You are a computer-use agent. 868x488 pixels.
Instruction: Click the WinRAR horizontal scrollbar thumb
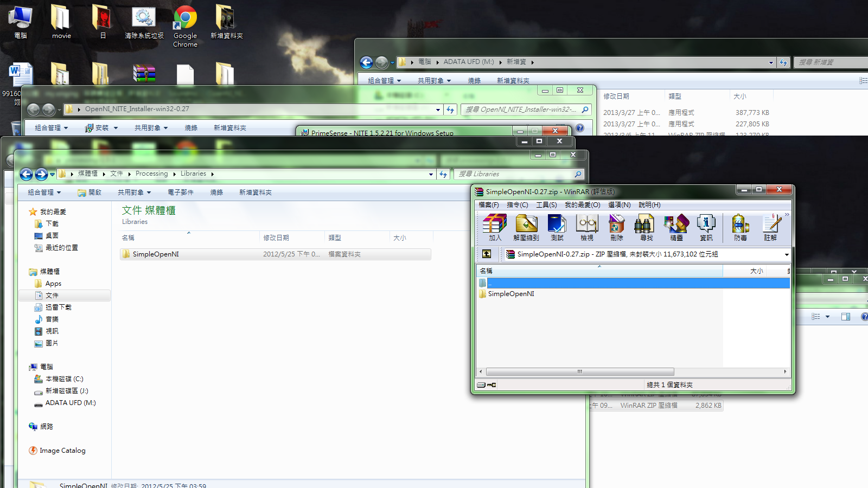point(580,372)
